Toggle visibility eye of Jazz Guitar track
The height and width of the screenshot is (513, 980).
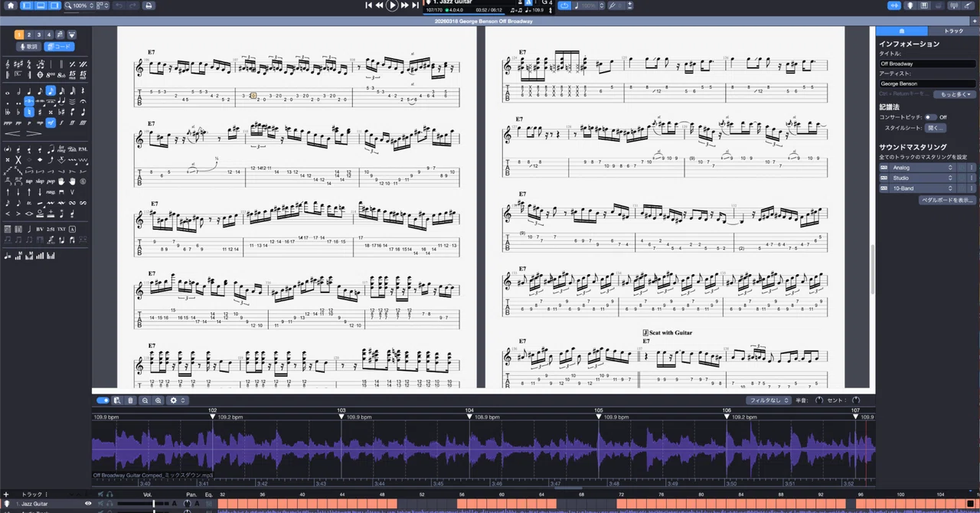[x=88, y=504]
